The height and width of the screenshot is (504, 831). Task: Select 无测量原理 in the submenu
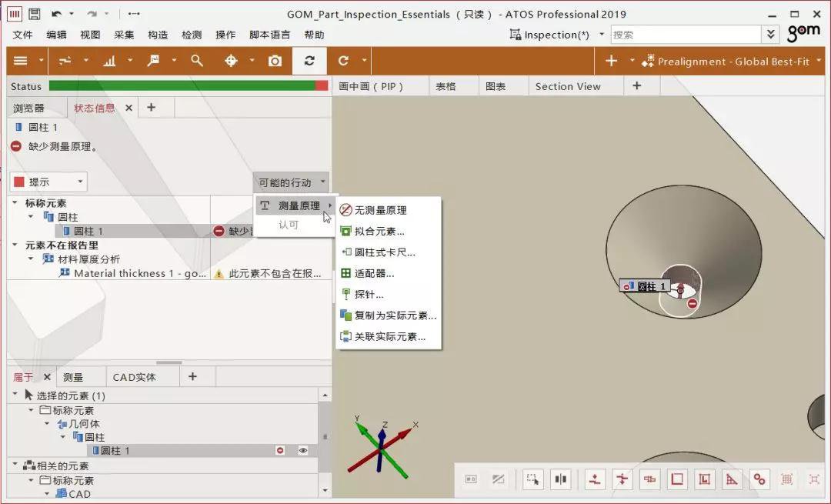(389, 210)
